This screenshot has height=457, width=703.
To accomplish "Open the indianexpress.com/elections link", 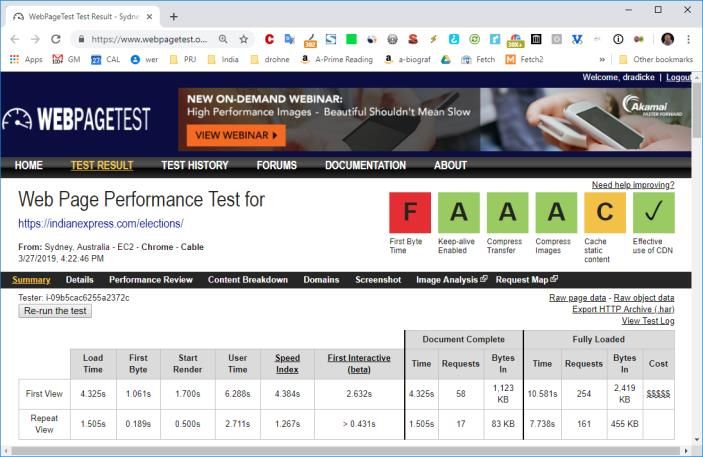I will (101, 223).
